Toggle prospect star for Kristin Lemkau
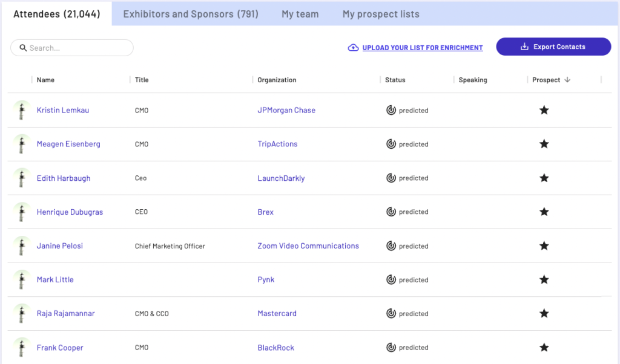Viewport: 620px width, 364px height. (x=544, y=110)
